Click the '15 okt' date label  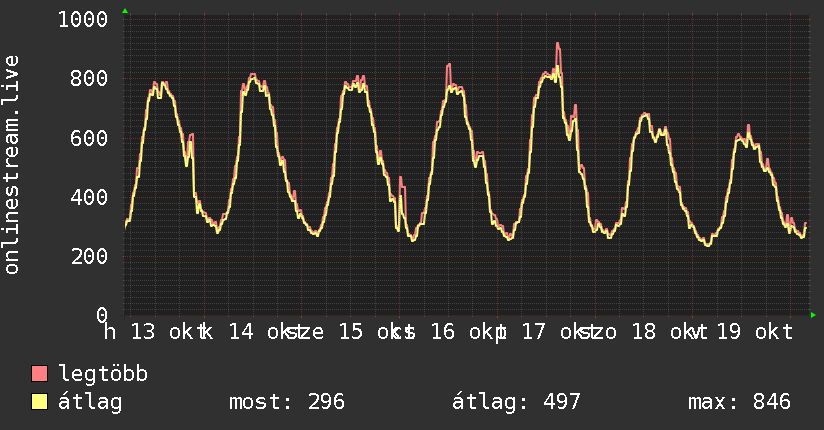[x=376, y=332]
